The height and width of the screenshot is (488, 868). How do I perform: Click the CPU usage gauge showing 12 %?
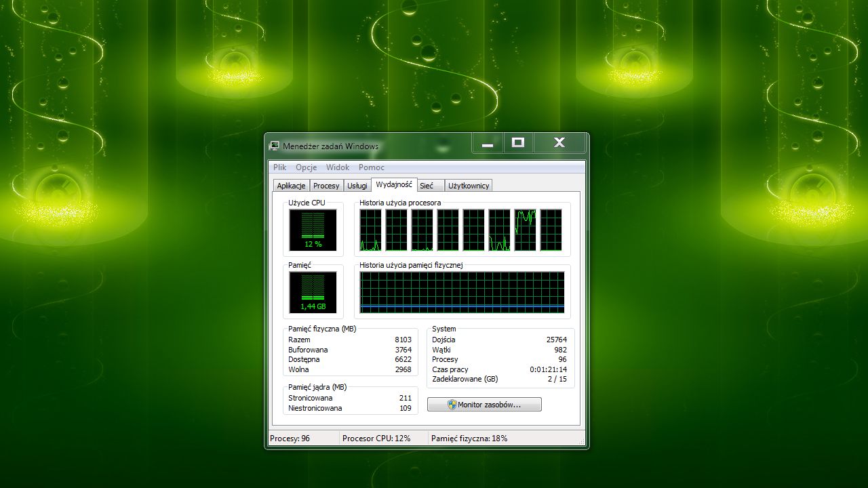pos(313,230)
